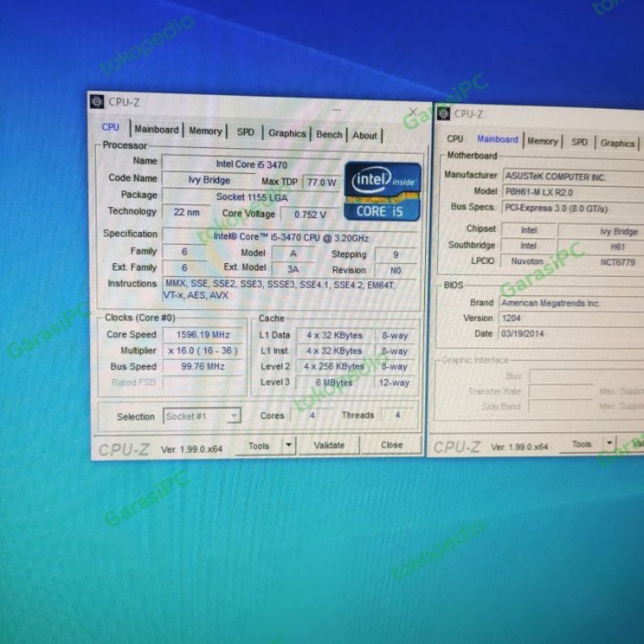Click the Specification field i5-3470 CPU @ 3.20GHz
Viewport: 644px width, 644px height.
[x=291, y=237]
